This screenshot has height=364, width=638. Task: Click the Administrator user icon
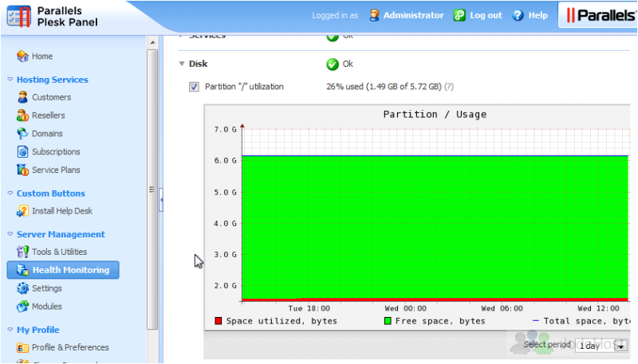(x=374, y=15)
